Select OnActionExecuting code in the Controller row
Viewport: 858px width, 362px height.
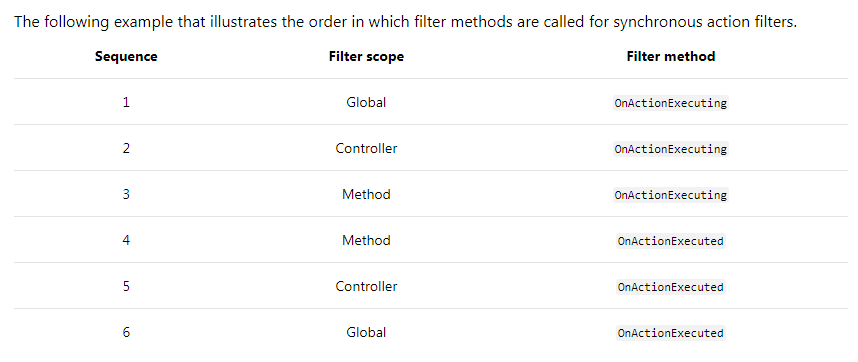(671, 149)
